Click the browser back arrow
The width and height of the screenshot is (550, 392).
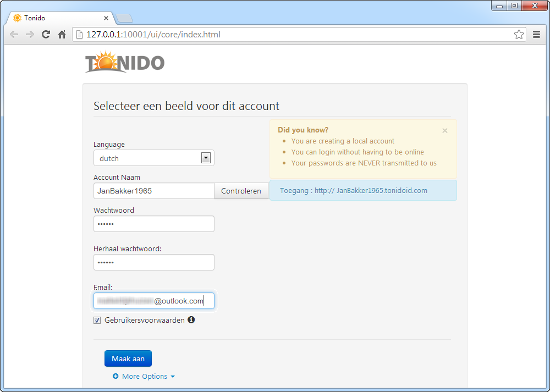click(14, 34)
